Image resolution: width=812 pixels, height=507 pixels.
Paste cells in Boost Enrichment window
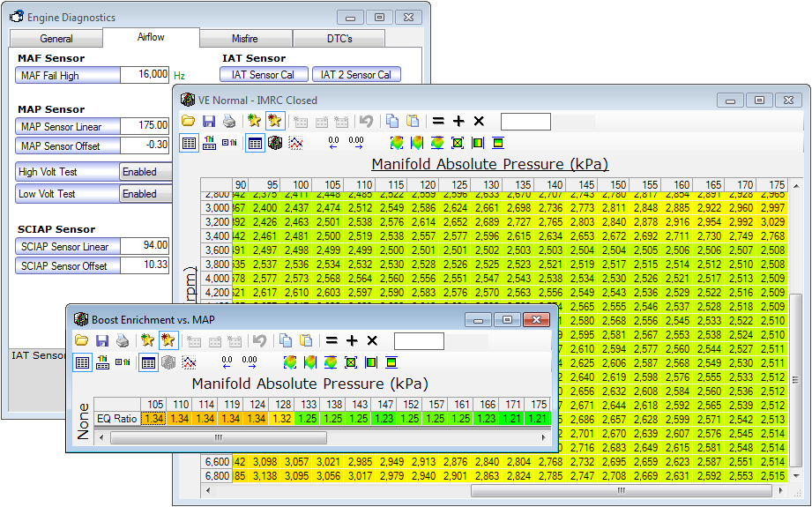coord(306,340)
